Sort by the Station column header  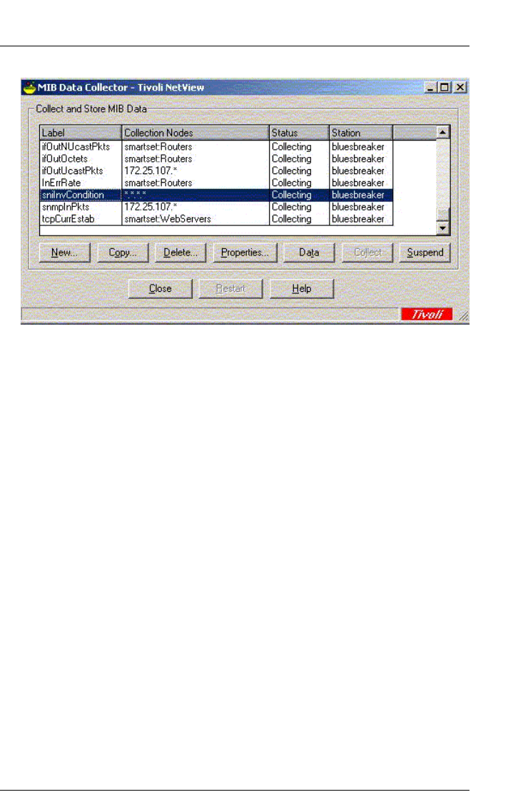[x=361, y=133]
